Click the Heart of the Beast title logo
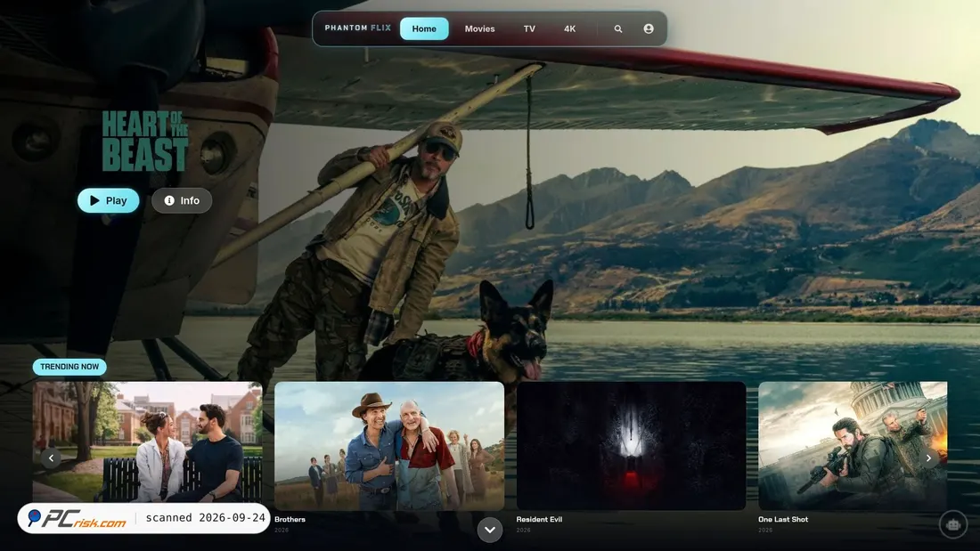The width and height of the screenshot is (980, 551). pyautogui.click(x=145, y=142)
